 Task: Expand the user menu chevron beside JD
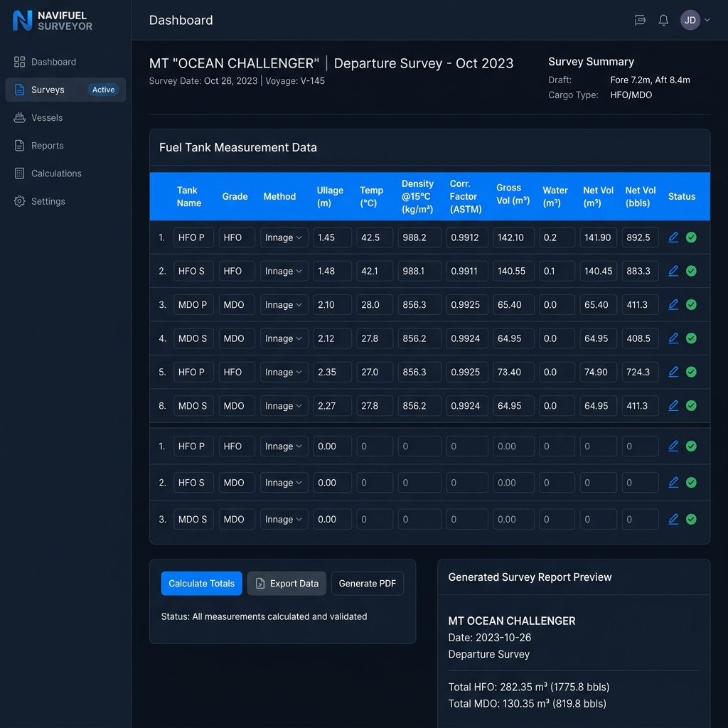point(707,20)
